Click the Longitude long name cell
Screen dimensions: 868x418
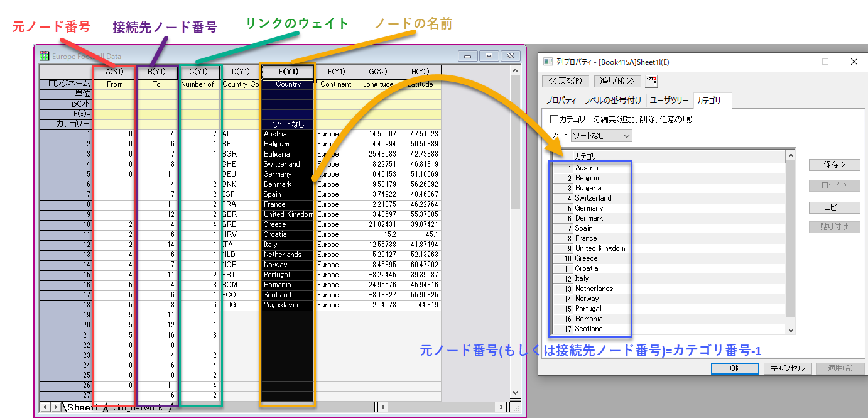click(378, 84)
